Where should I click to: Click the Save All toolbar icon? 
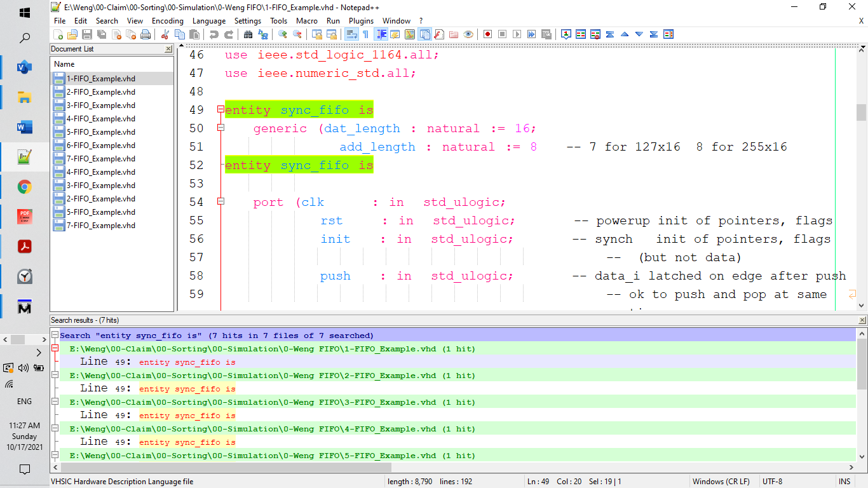point(102,34)
